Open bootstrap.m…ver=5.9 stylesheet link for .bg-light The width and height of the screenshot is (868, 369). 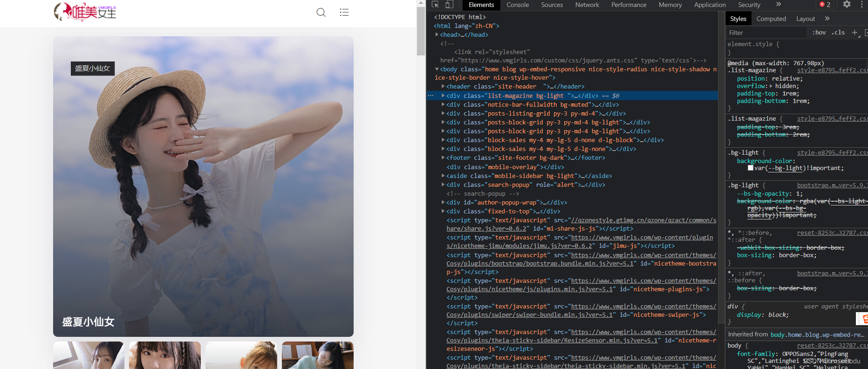click(x=832, y=185)
